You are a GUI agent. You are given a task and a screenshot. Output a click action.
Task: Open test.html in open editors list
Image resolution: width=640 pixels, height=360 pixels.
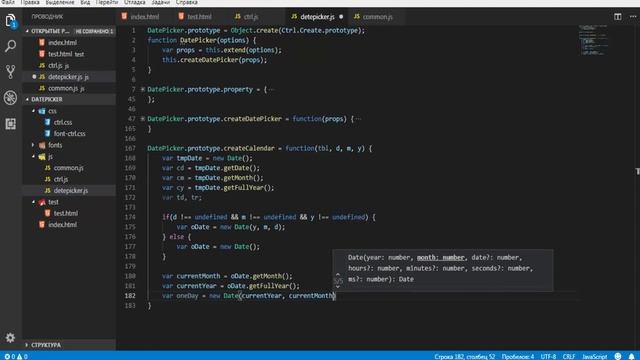point(69,54)
